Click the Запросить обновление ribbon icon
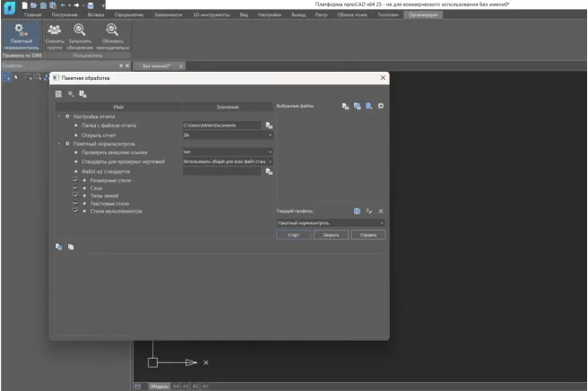This screenshot has height=391, width=588. (x=81, y=36)
